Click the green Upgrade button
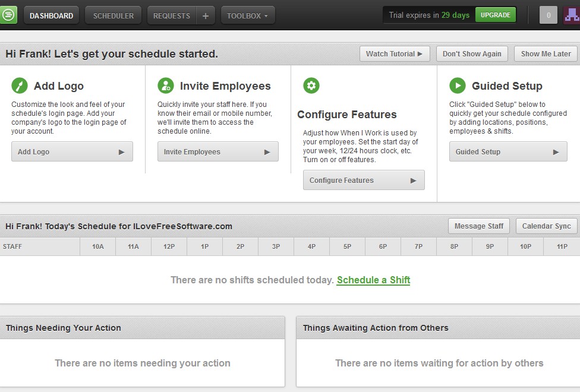 495,15
